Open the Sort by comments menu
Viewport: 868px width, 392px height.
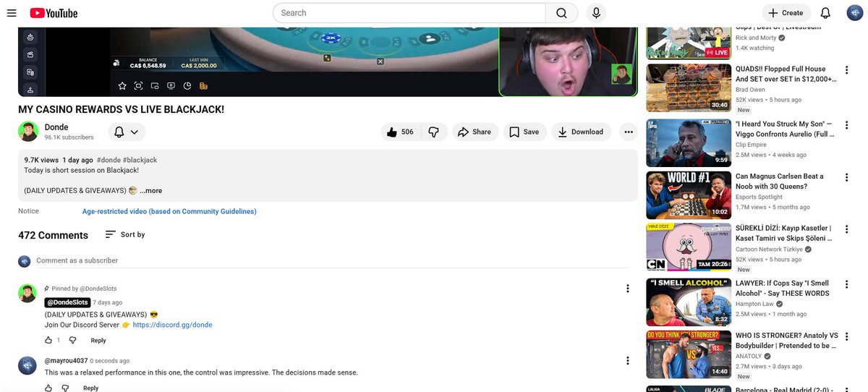(125, 234)
